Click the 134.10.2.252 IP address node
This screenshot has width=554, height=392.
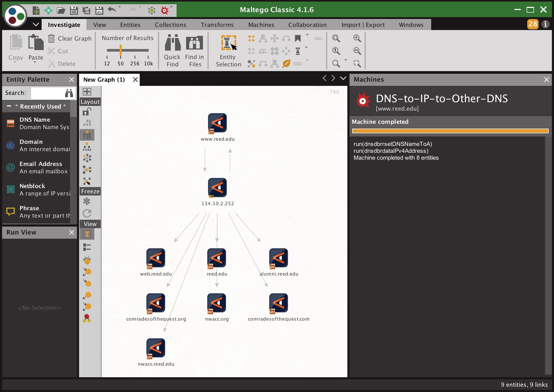[x=217, y=188]
